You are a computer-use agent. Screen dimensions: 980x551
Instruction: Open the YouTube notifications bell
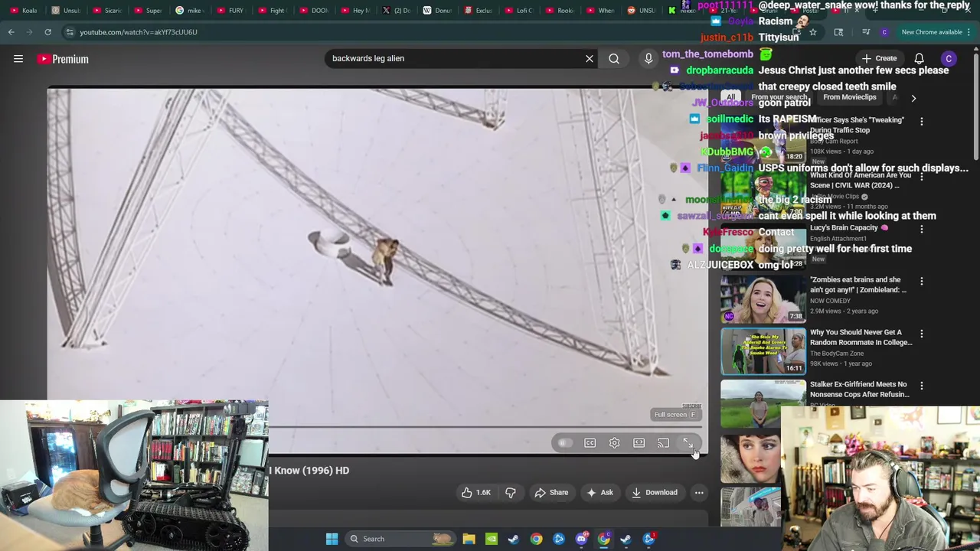[919, 59]
